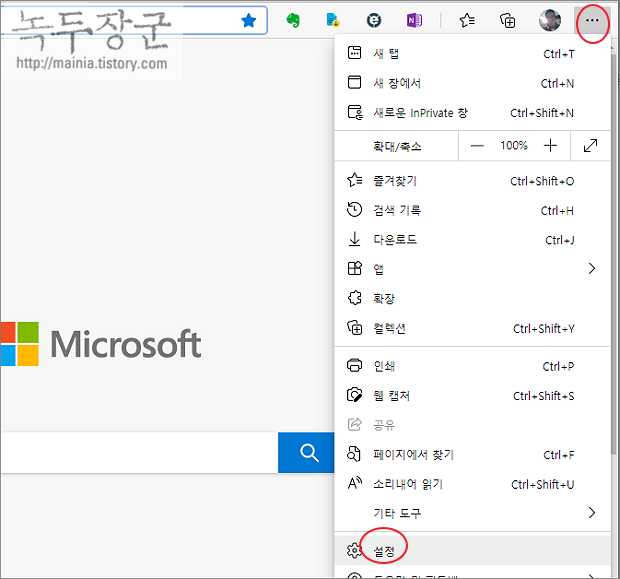This screenshot has height=579, width=620.
Task: Select 소리내어 읽기 menu entry
Action: click(x=473, y=484)
